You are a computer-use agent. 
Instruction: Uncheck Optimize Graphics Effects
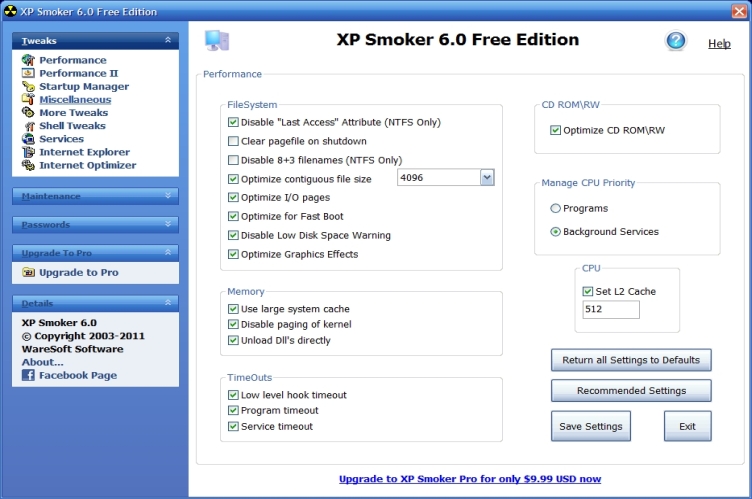(x=233, y=254)
